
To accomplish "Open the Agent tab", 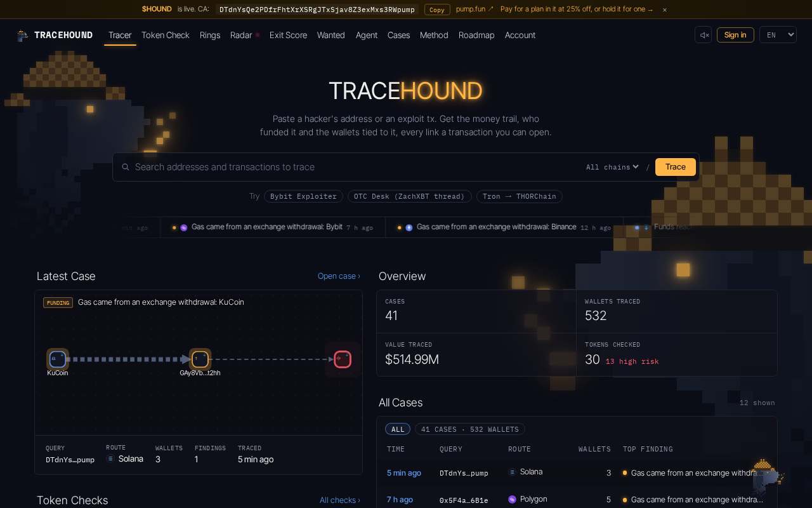I will point(367,35).
